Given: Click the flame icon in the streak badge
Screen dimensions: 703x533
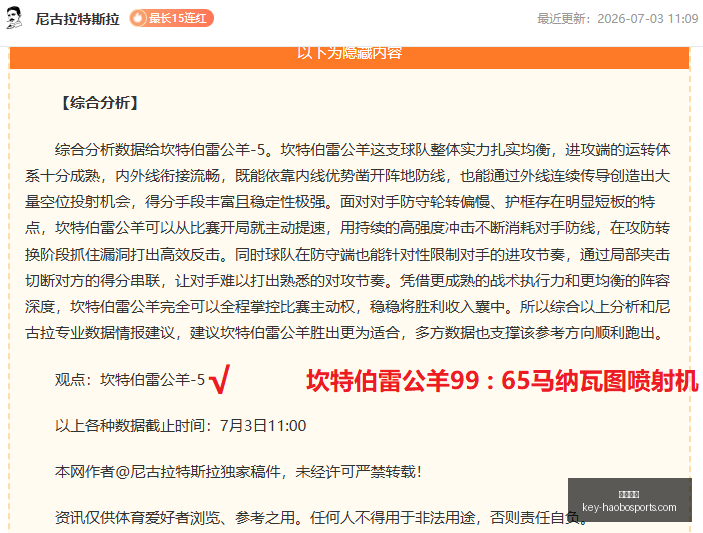Looking at the screenshot, I should point(138,18).
